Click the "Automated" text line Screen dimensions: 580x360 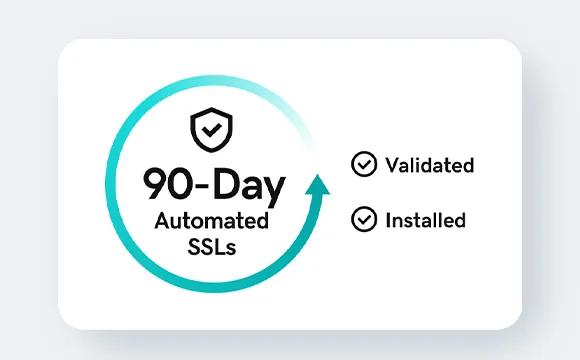pos(212,221)
